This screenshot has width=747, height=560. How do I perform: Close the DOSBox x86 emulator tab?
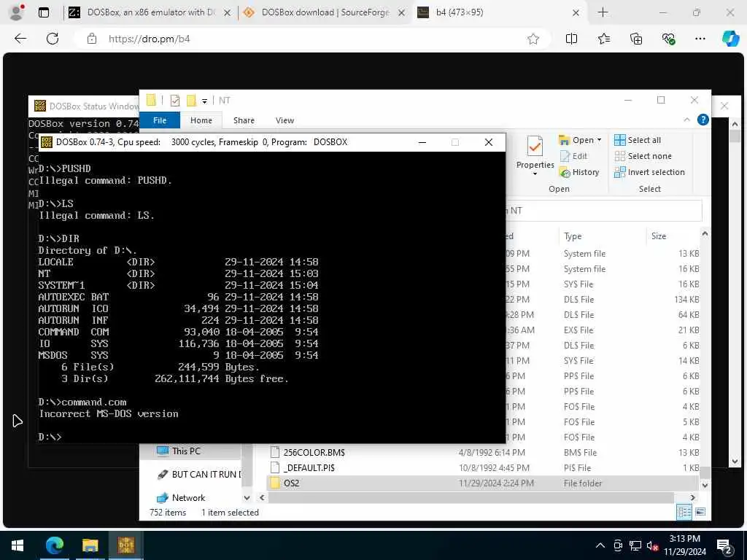coord(228,13)
